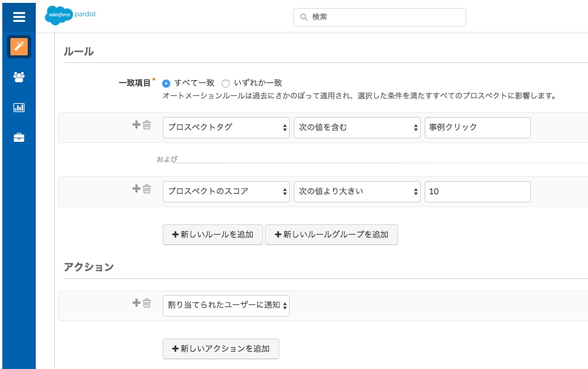Click the 一致項目 field label
Viewport: 588px width, 369px height.
click(x=134, y=83)
